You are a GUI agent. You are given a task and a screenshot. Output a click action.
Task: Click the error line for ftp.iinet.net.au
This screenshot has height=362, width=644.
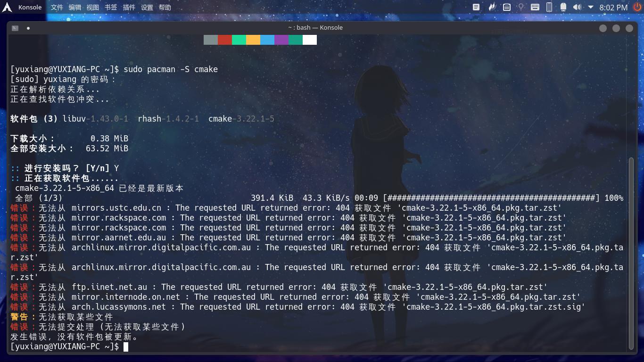(279, 287)
